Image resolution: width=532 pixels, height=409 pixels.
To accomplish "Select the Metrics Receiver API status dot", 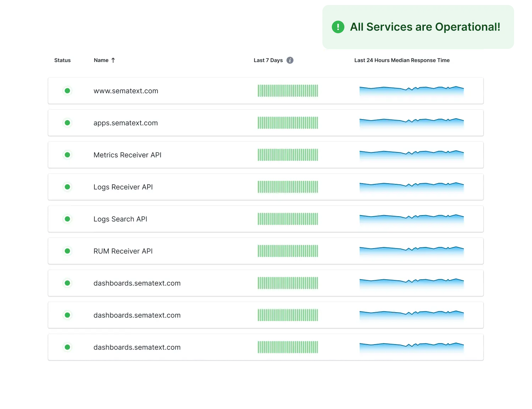I will 67,155.
